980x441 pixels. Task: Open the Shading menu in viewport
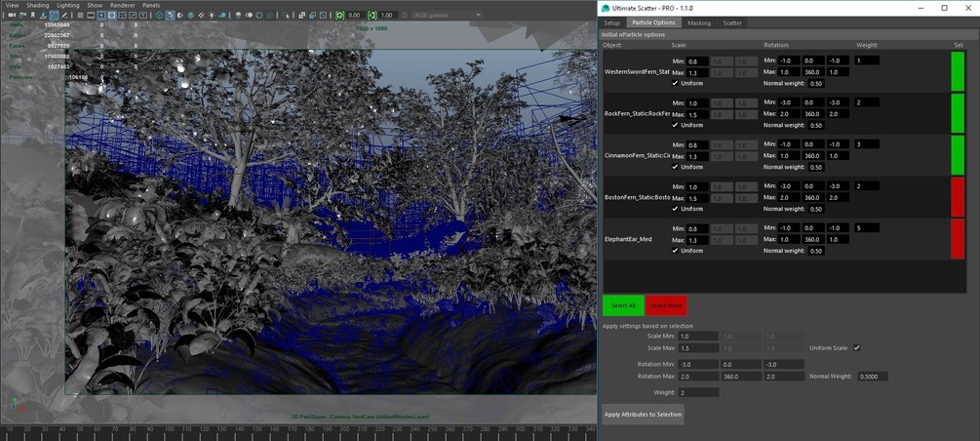pos(37,5)
